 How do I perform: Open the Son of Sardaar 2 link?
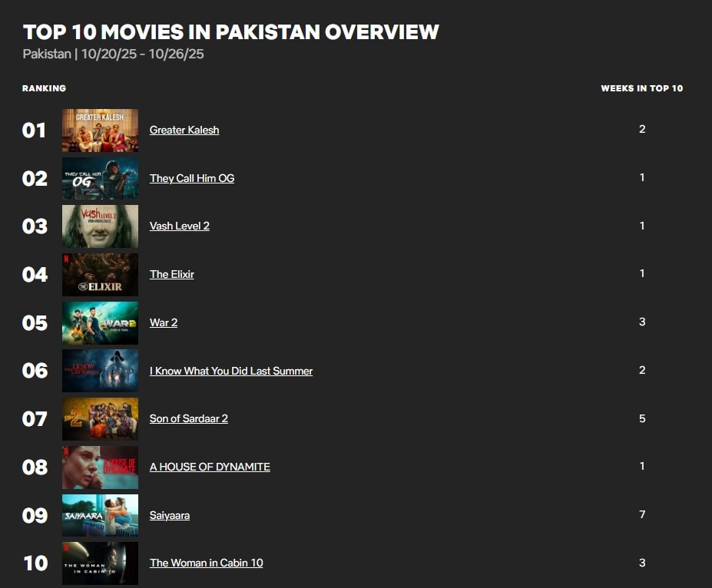coord(189,418)
